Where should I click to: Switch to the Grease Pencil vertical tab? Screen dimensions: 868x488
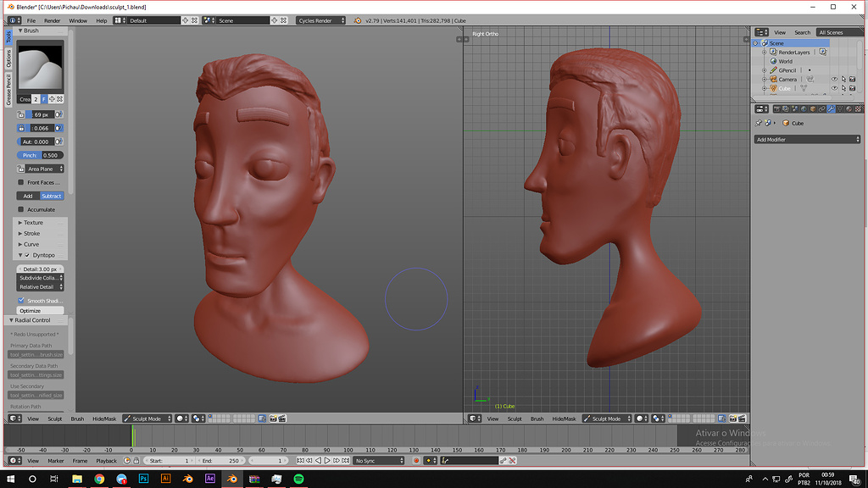(8, 89)
